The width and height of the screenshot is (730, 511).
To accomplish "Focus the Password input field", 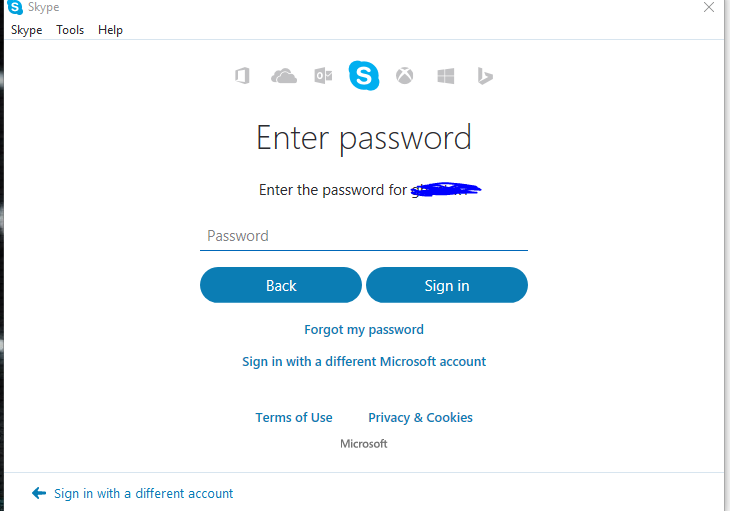I will click(364, 236).
